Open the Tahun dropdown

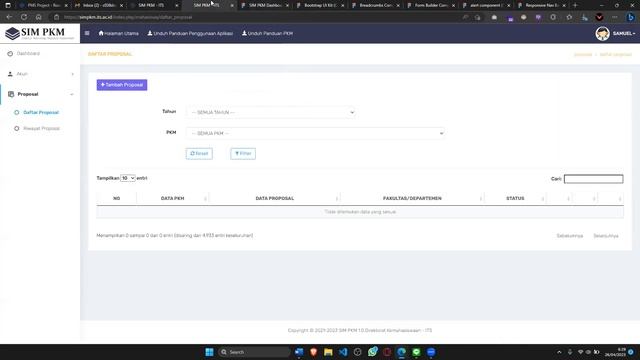pyautogui.click(x=271, y=112)
